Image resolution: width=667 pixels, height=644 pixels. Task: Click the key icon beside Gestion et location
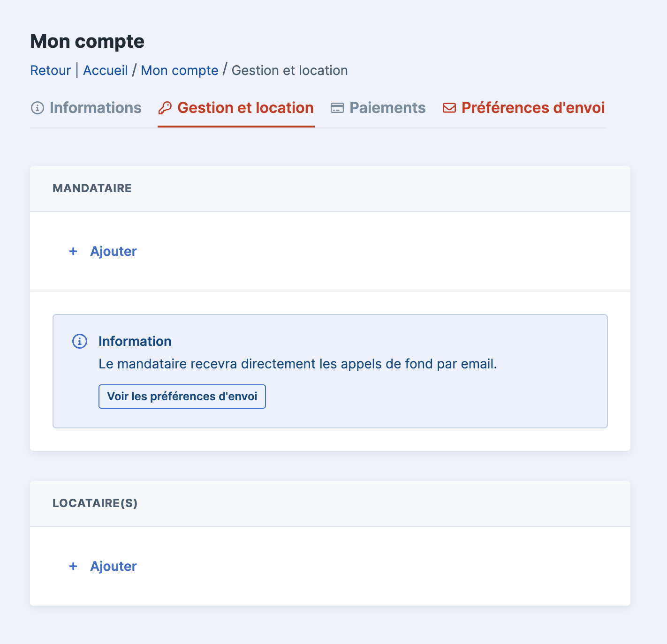pos(165,108)
